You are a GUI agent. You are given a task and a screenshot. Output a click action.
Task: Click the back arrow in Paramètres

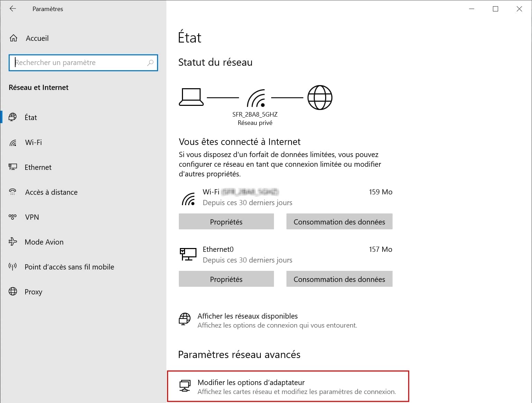[13, 9]
